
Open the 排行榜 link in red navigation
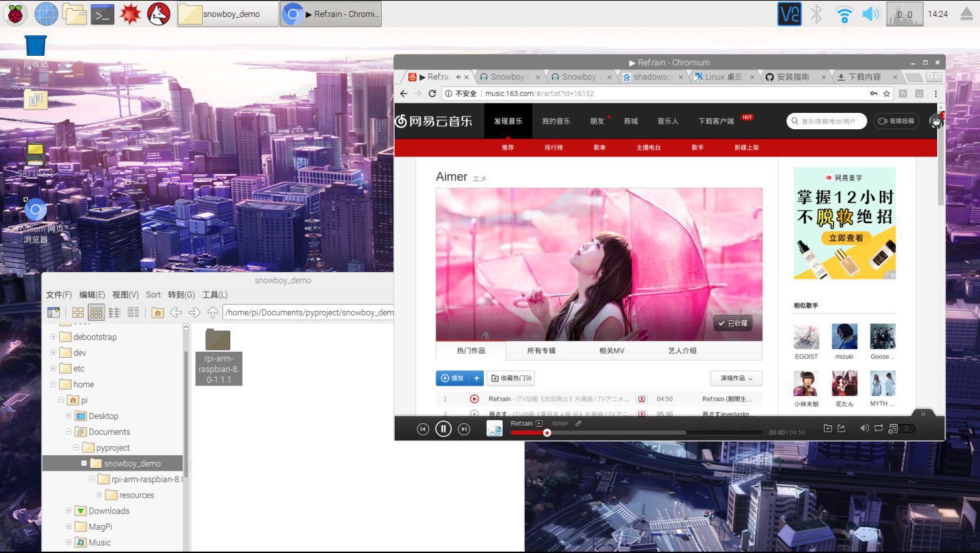553,147
